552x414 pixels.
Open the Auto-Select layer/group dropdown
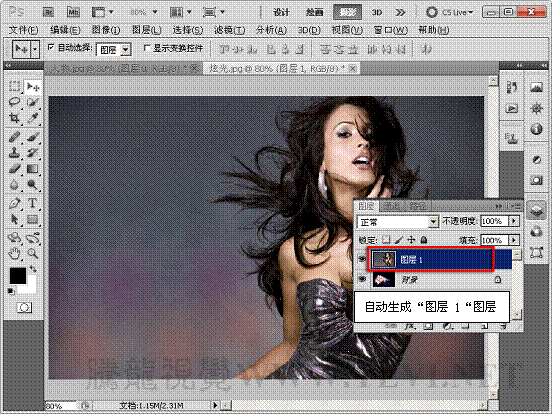[x=125, y=50]
